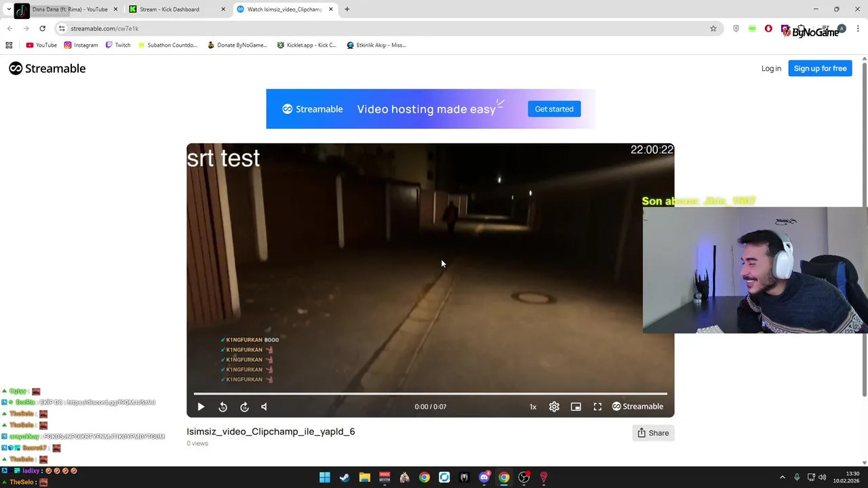Open the Etkinlik Akışı bookmark
Image resolution: width=868 pixels, height=488 pixels.
point(376,45)
